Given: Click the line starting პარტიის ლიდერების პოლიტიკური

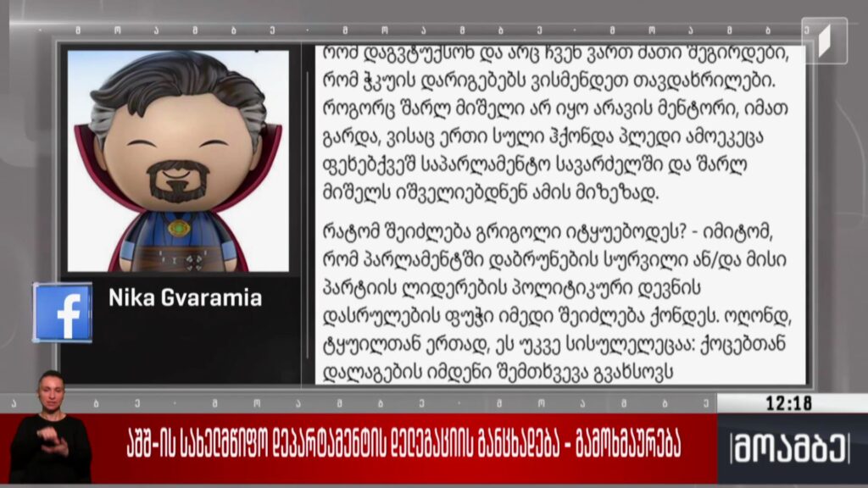Looking at the screenshot, I should point(511,288).
